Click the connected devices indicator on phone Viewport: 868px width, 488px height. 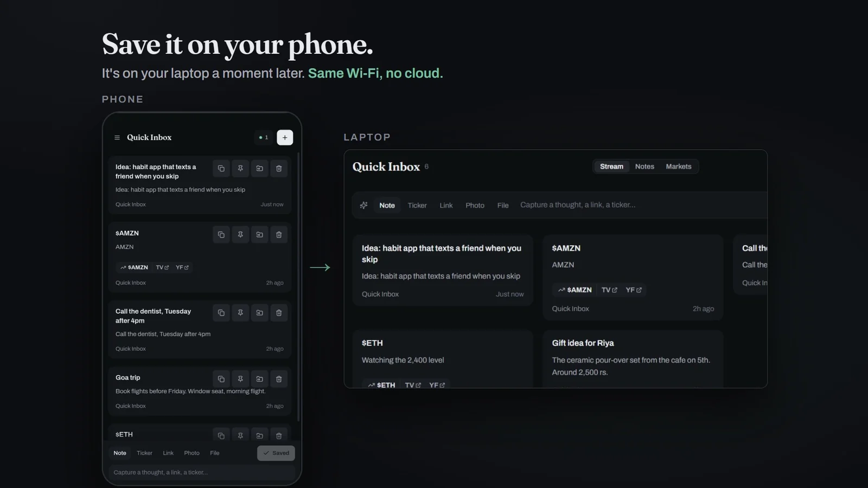(264, 138)
